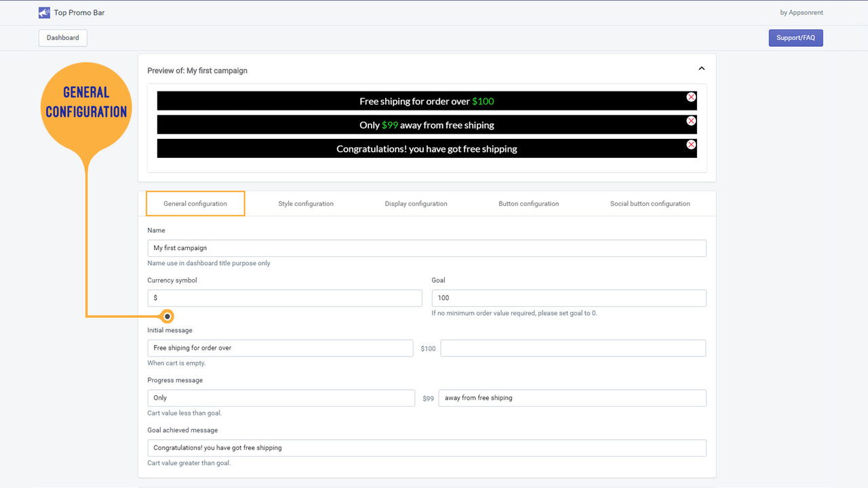Click the 'Free shiping for order over $100' preview bar
868x488 pixels.
427,101
